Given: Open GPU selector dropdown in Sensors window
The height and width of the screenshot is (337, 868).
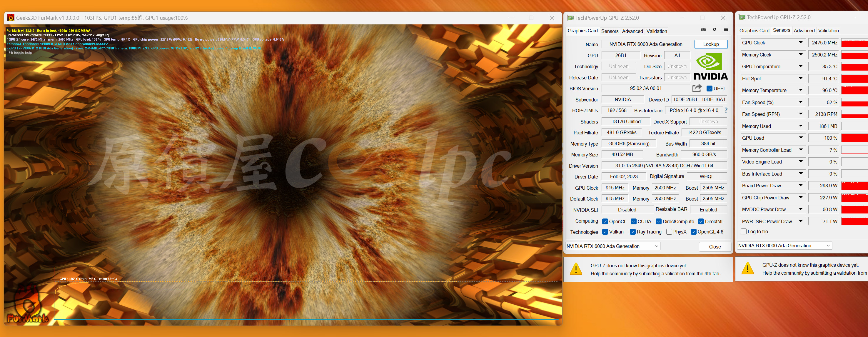Looking at the screenshot, I should [784, 246].
